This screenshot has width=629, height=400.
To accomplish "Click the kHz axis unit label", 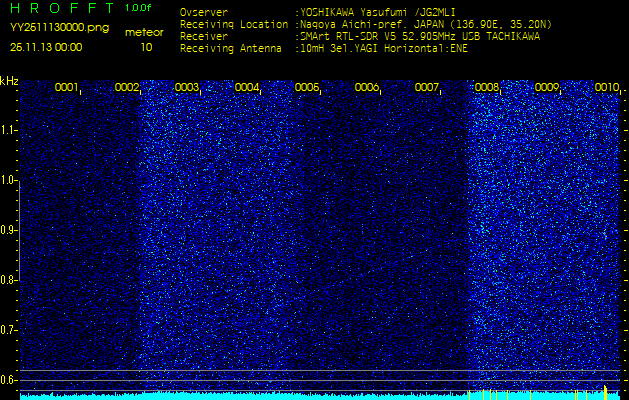I will (x=9, y=81).
